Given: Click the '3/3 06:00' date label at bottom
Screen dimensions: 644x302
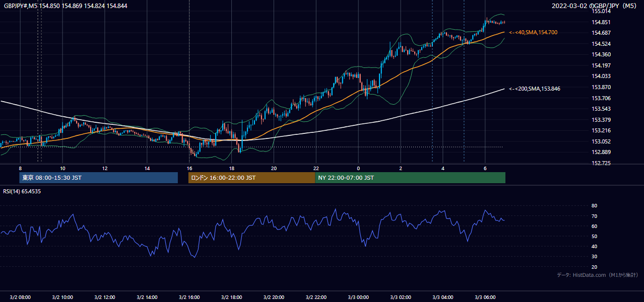Looking at the screenshot, I should [x=485, y=297].
